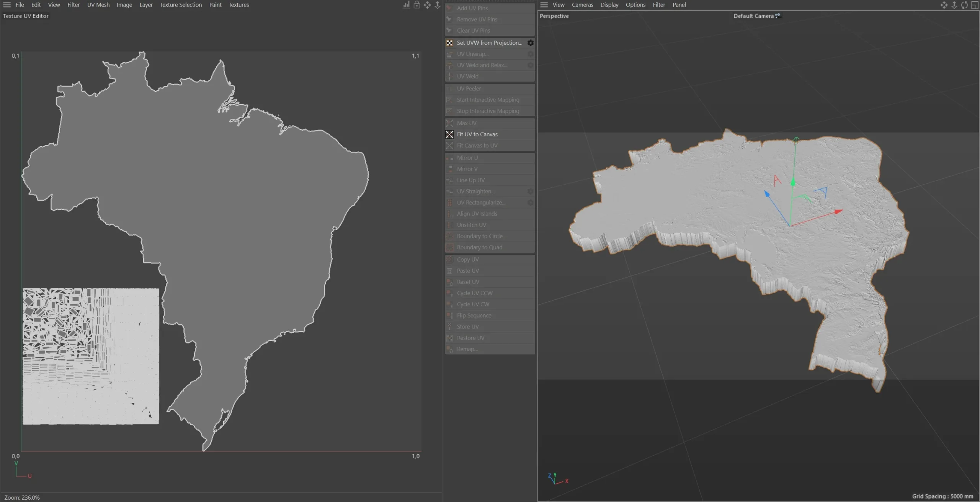The height and width of the screenshot is (502, 980).
Task: Click the UV texture thumbnail on the Brazil map
Action: (x=90, y=356)
